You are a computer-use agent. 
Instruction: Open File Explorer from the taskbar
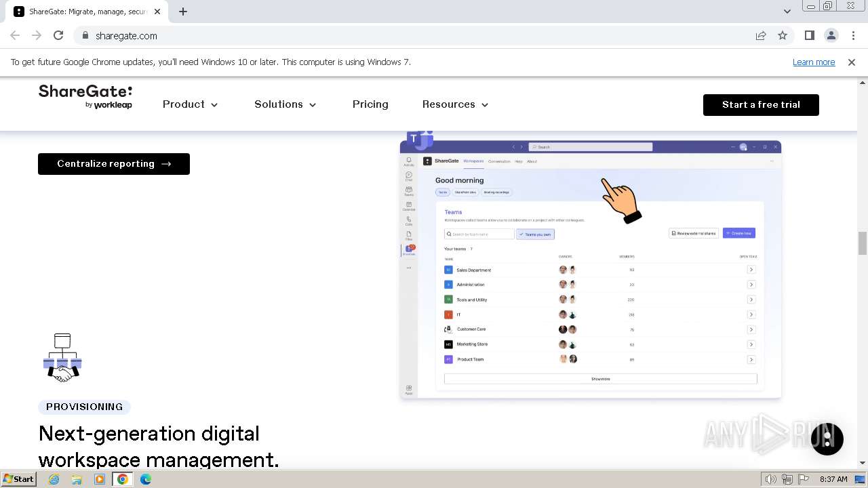(x=77, y=479)
